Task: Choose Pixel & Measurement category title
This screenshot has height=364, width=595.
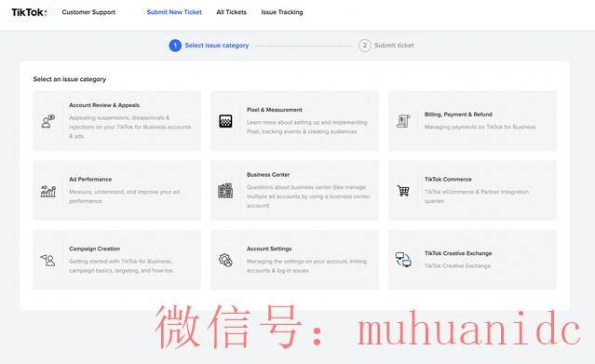Action: (275, 110)
